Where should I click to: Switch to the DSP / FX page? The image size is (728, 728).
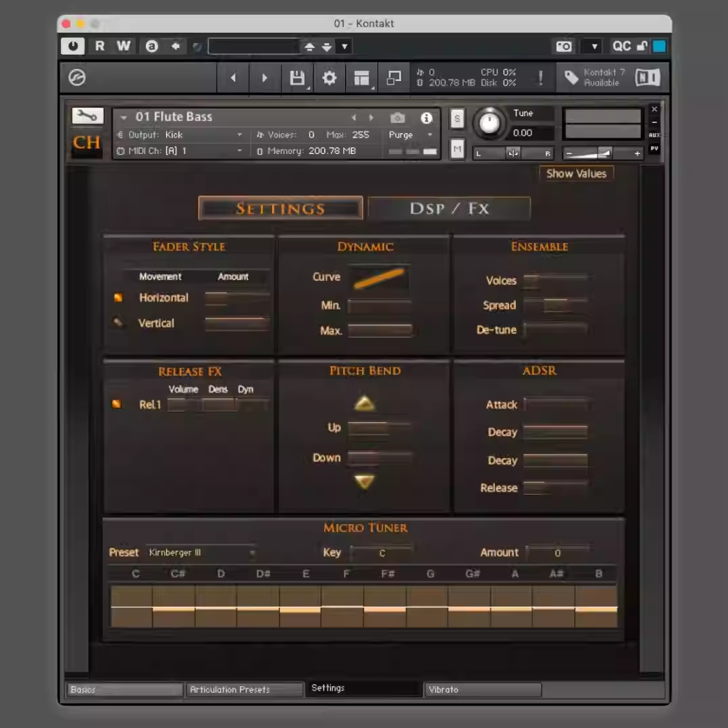coord(449,209)
